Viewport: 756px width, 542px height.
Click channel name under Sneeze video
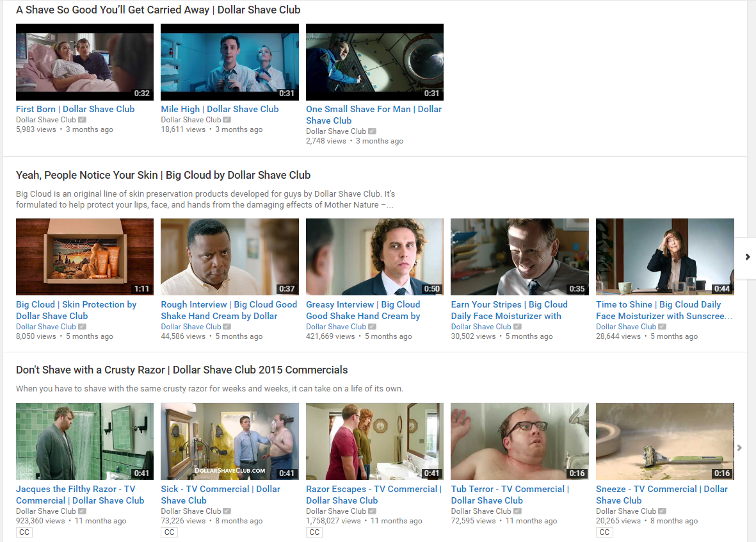point(626,511)
